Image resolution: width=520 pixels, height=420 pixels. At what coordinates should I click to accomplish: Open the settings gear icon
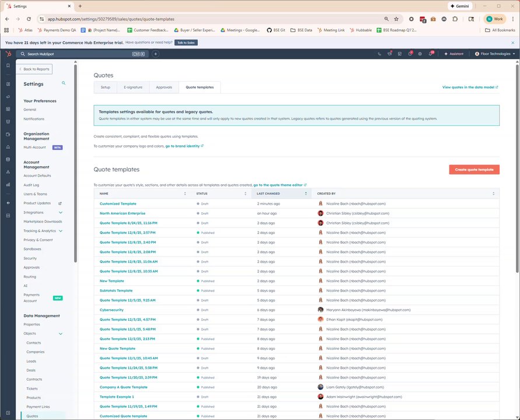[420, 54]
